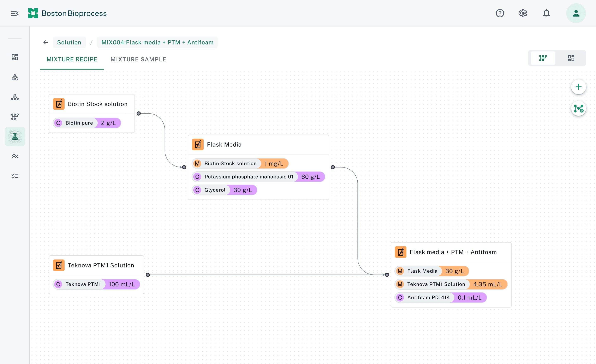Open the Mixture Sample tab

[138, 59]
